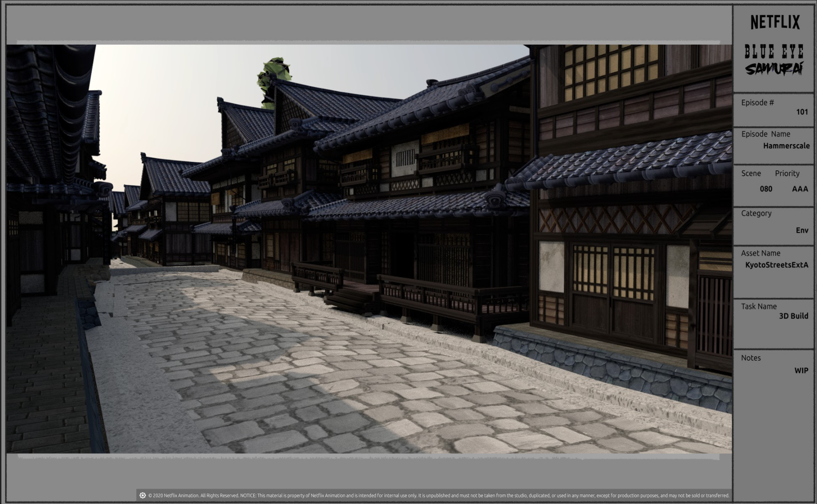
Task: Select category value 'Env'
Action: 802,230
